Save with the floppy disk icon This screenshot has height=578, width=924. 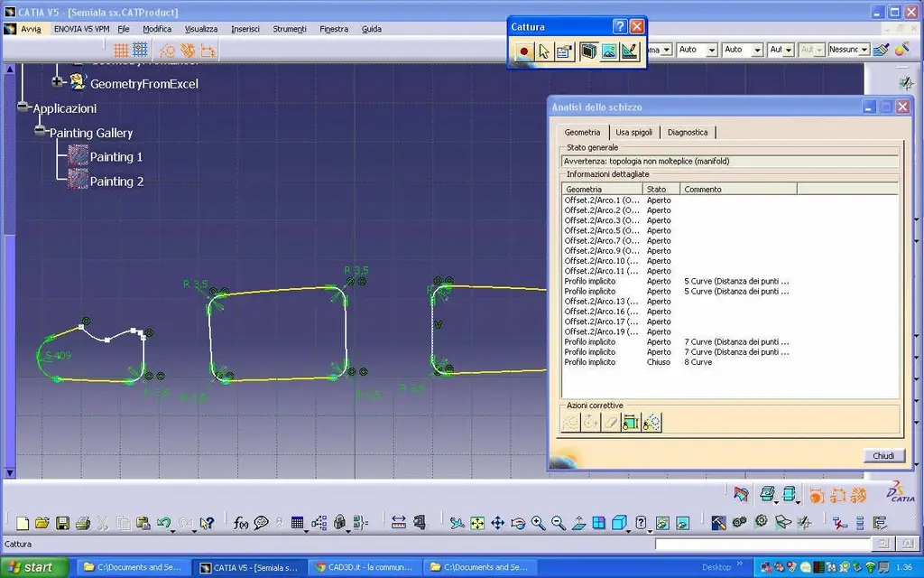click(x=62, y=523)
